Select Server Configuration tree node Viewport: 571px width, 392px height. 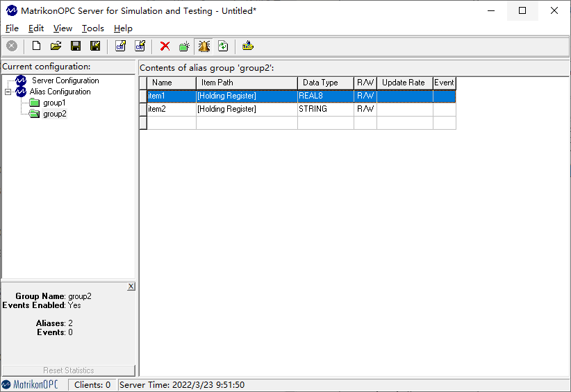click(x=65, y=80)
